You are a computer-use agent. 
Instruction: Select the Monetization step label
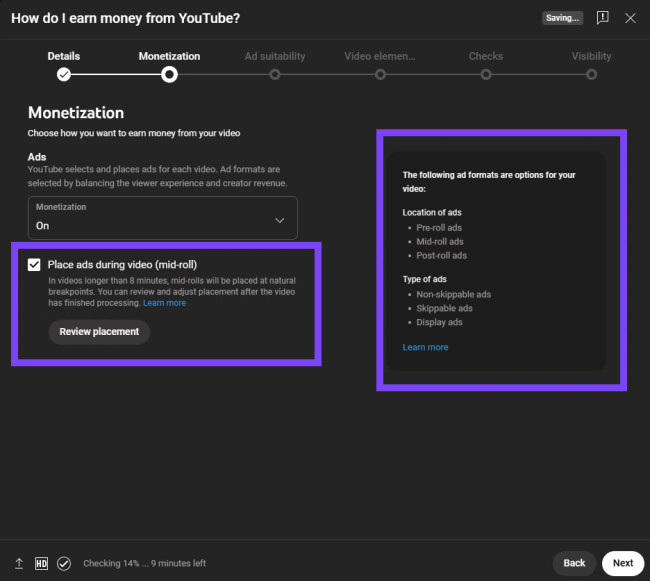[169, 56]
